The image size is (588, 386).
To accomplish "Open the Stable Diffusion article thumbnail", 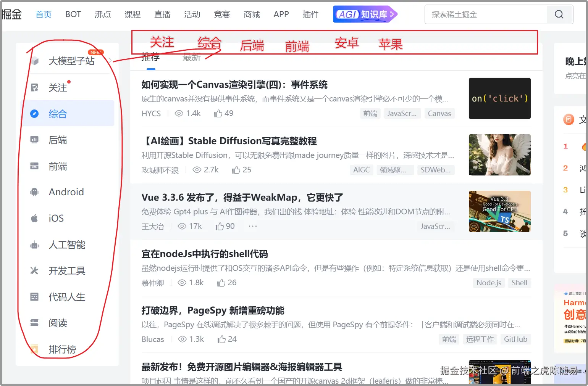I will coord(499,155).
